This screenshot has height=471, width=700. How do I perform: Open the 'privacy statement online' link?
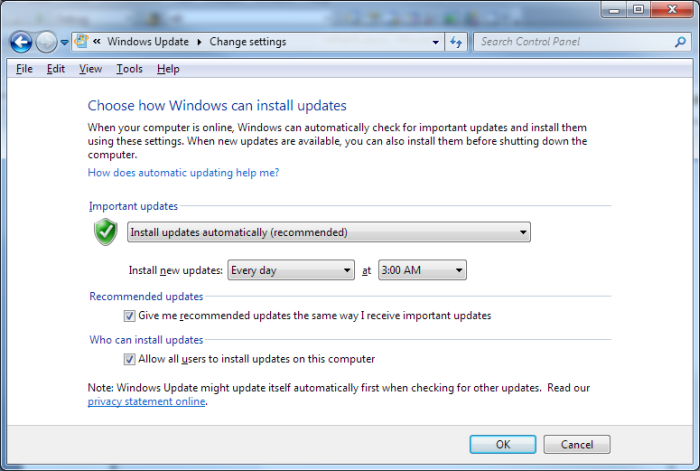pyautogui.click(x=146, y=401)
